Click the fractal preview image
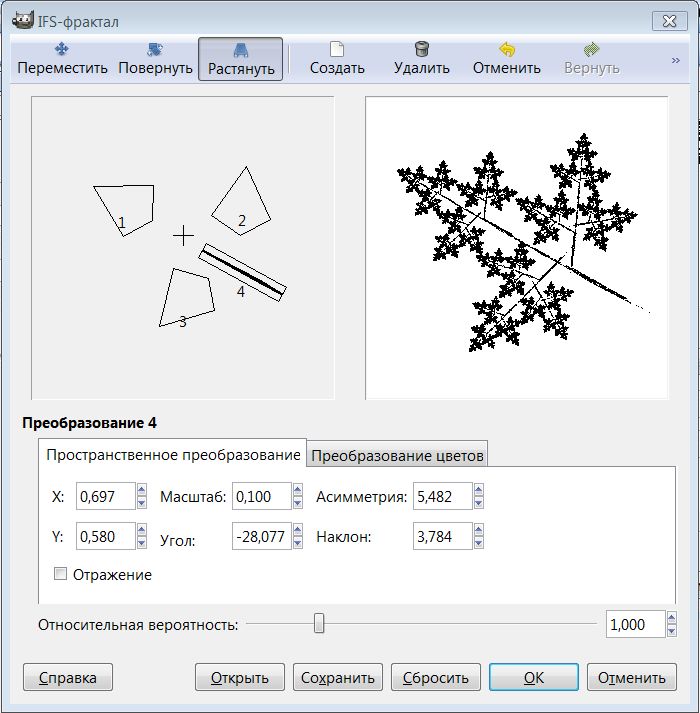 pos(517,248)
